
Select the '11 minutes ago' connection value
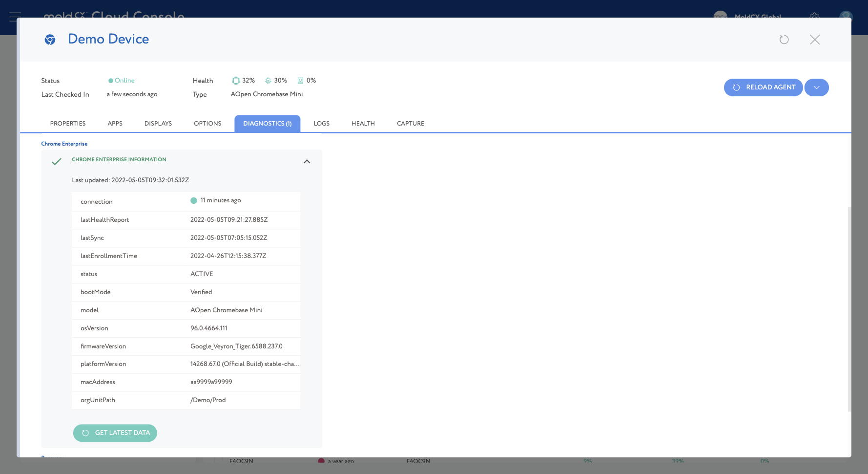click(x=221, y=200)
